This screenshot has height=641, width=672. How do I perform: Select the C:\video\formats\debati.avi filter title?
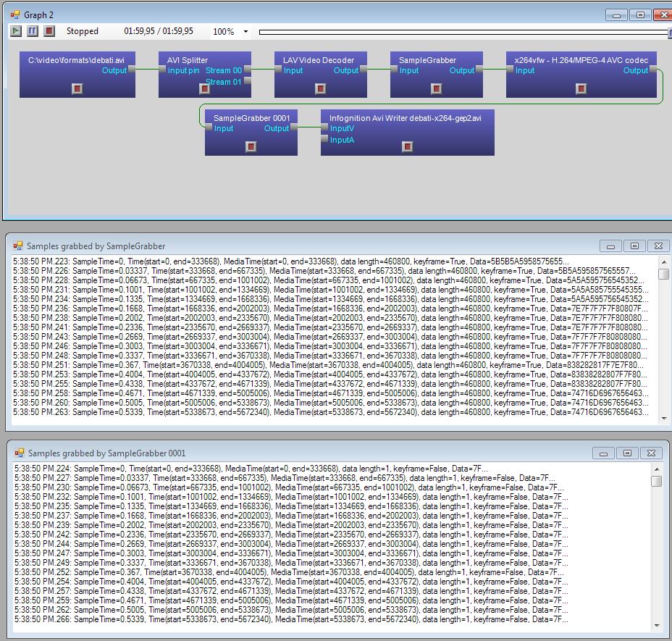(76, 60)
